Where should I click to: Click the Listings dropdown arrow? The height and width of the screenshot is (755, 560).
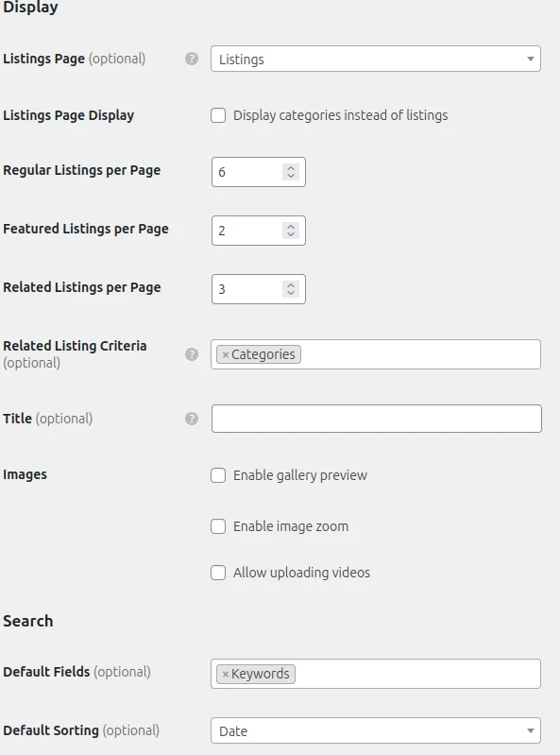(530, 59)
